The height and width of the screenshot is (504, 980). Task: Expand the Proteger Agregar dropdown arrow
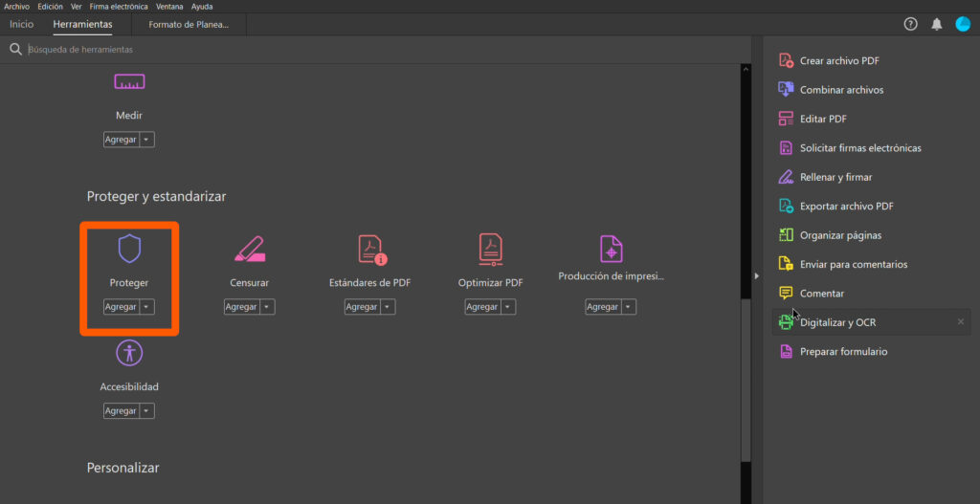146,307
